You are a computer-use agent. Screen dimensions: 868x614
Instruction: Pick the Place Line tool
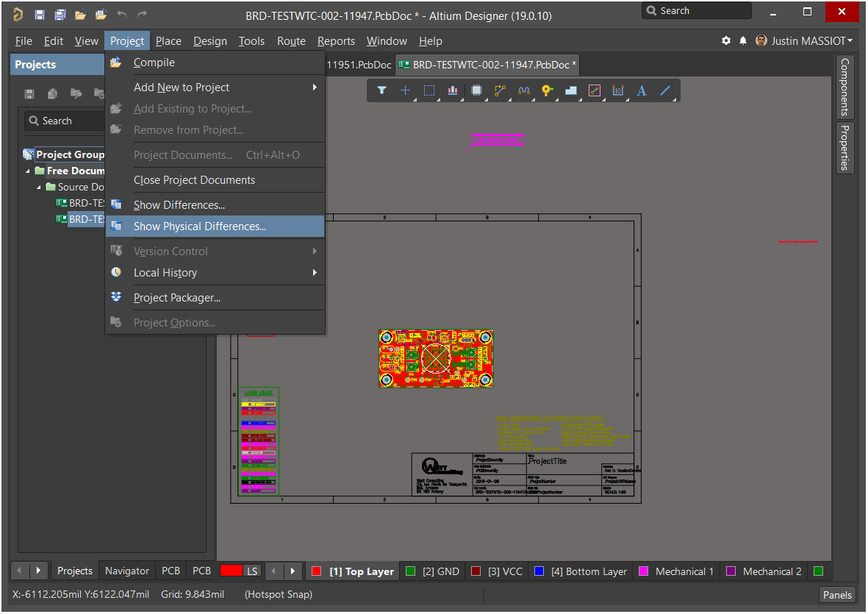click(665, 90)
